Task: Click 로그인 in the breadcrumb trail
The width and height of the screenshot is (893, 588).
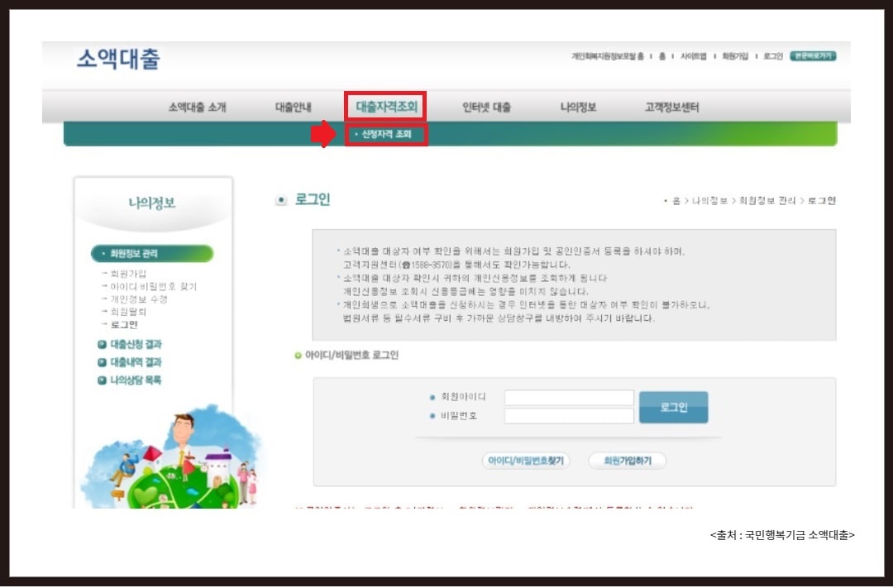Action: click(x=821, y=201)
